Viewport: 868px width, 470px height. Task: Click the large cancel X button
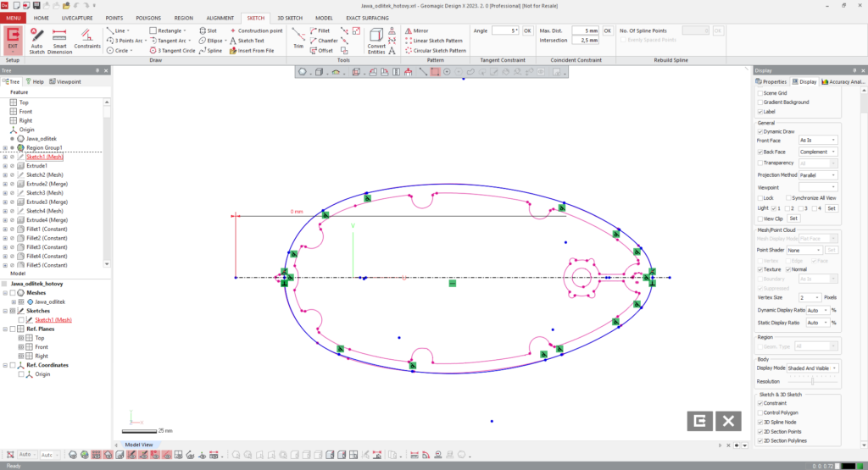pyautogui.click(x=727, y=421)
